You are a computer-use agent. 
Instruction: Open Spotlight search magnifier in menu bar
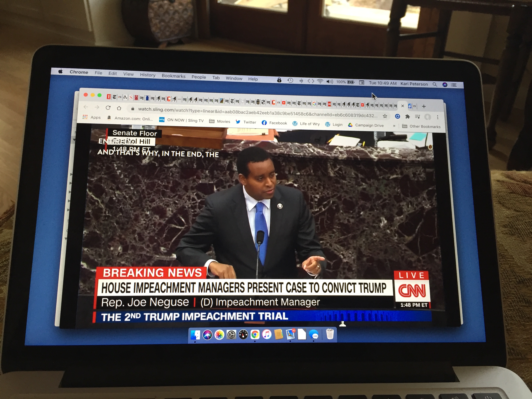click(435, 84)
